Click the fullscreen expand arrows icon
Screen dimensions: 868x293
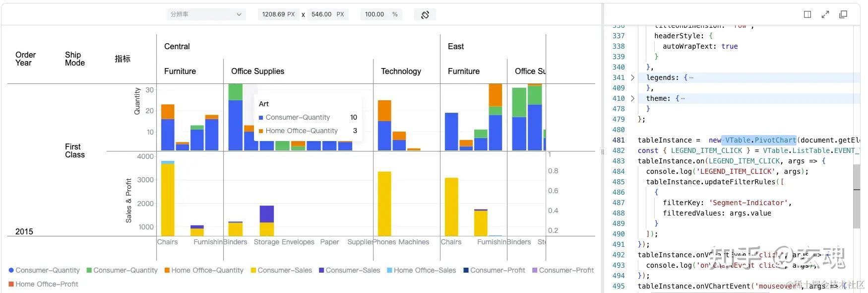point(825,14)
